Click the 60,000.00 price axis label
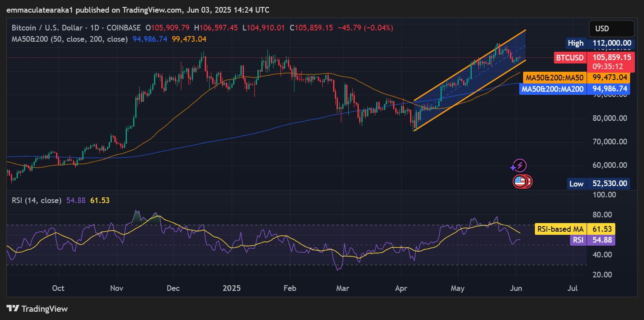This screenshot has width=644, height=320. pyautogui.click(x=610, y=165)
